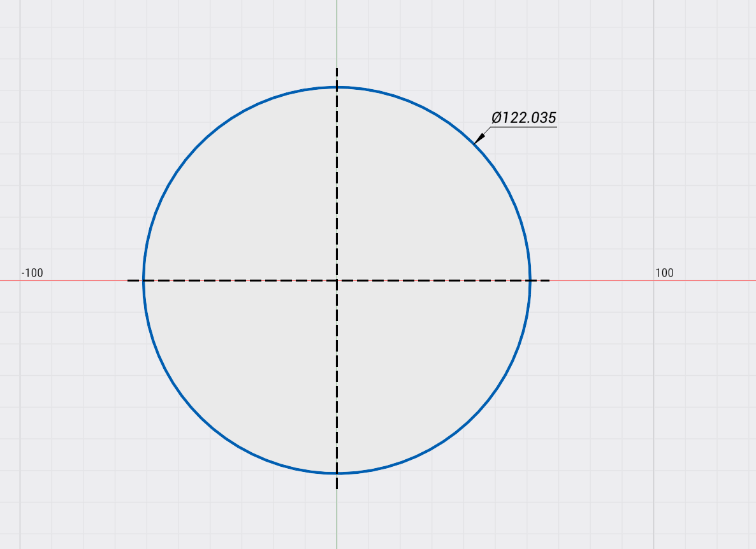Click the dimension leader arrowhead on the circle
Image resolution: width=756 pixels, height=549 pixels.
coord(479,138)
